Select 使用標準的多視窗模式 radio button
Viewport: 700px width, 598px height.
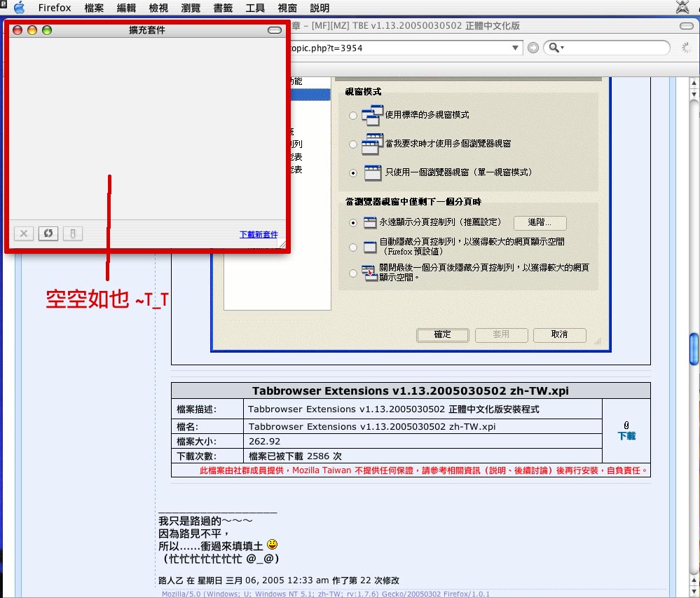click(x=353, y=116)
